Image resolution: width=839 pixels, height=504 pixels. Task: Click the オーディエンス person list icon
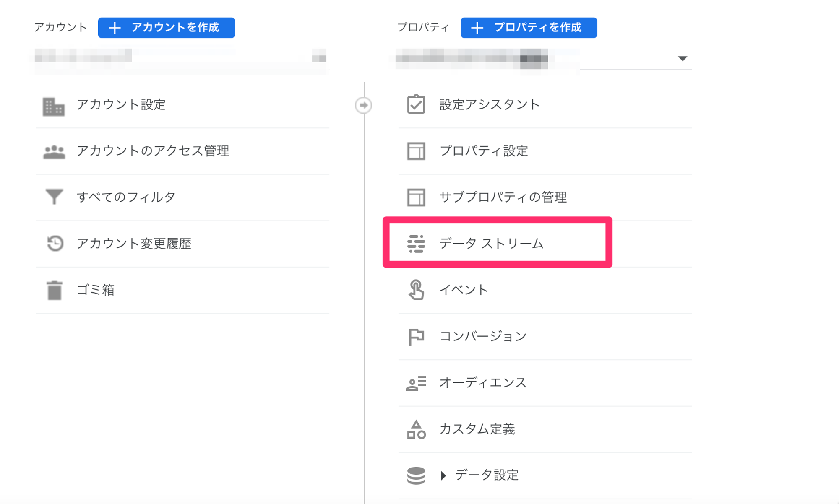(416, 383)
